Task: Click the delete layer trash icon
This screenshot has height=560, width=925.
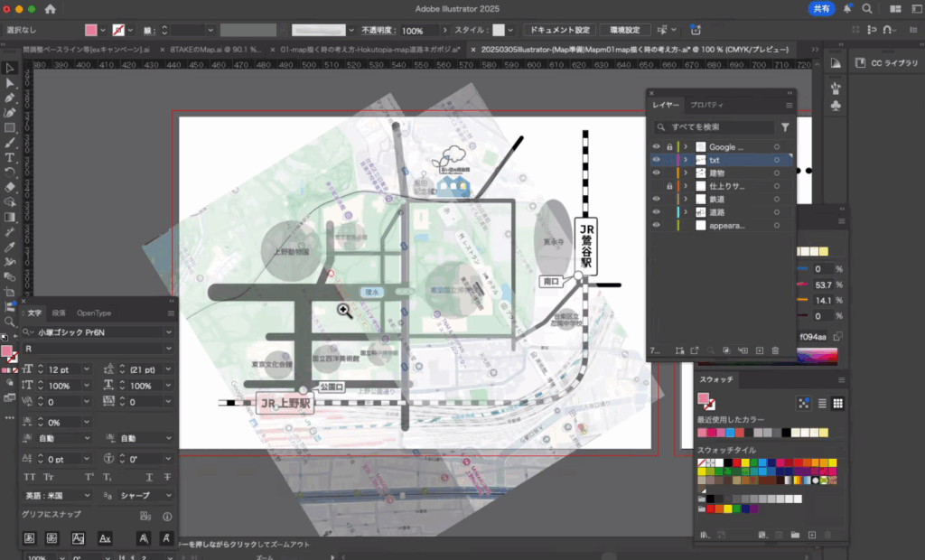Action: click(x=775, y=350)
